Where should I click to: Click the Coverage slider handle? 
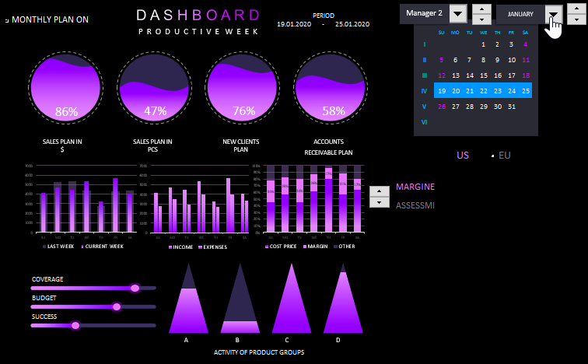(x=135, y=288)
